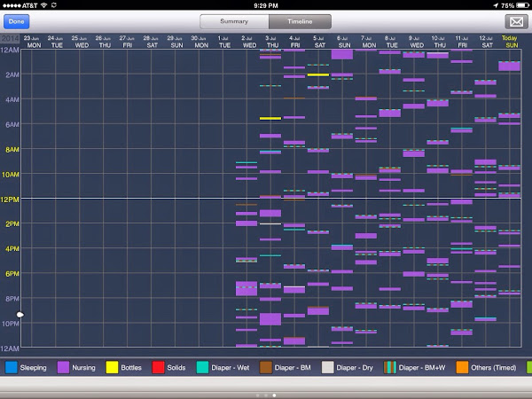Screen dimensions: 532x399
Task: Select the 'Nursing' legend label
Action: coord(83,368)
